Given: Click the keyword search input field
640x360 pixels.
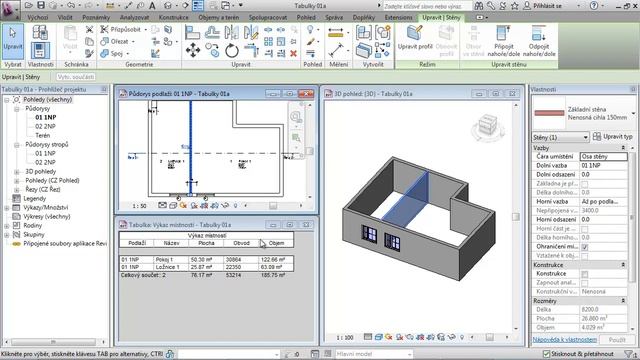Looking at the screenshot, I should click(x=427, y=6).
